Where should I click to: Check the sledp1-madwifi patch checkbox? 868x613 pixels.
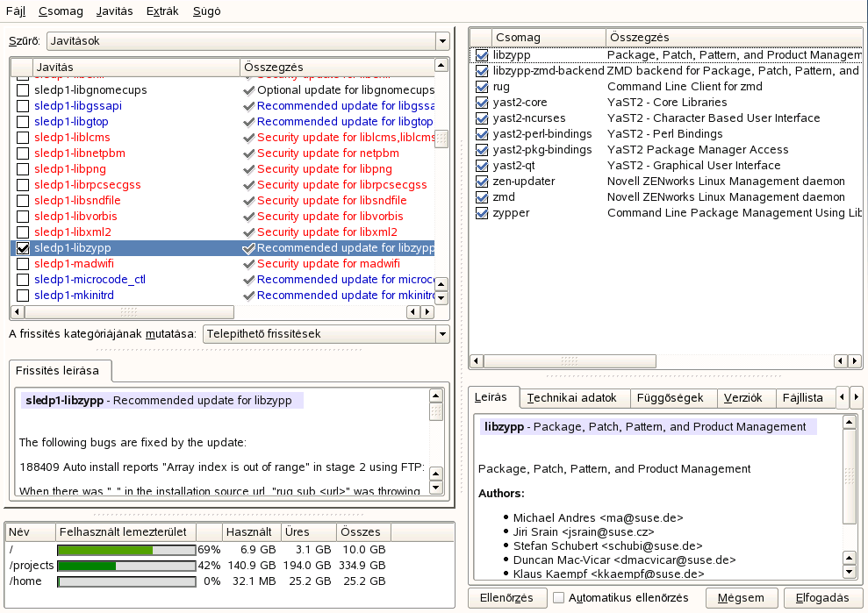23,264
